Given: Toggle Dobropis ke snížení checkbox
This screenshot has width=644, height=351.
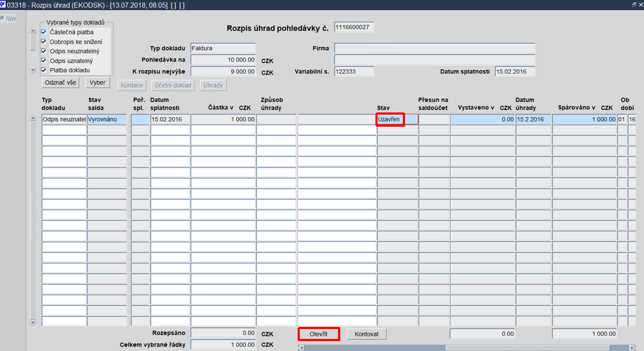Looking at the screenshot, I should [44, 42].
